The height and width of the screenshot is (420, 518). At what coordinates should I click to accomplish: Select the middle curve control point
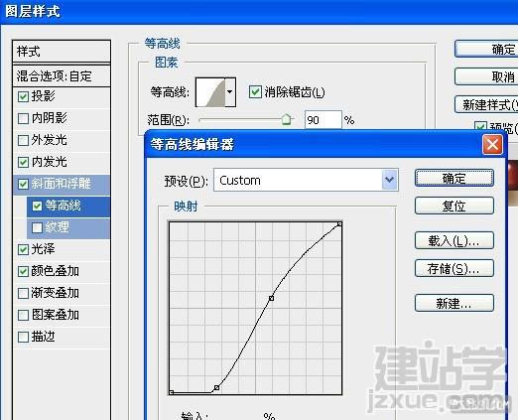tap(271, 298)
